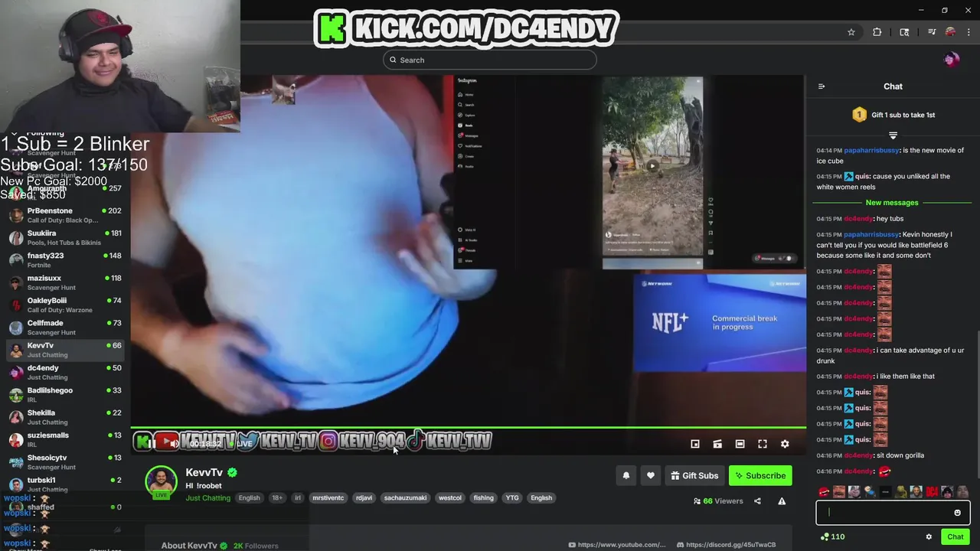Insert the red lips quick emote
This screenshot has height=551, width=980.
(x=824, y=492)
